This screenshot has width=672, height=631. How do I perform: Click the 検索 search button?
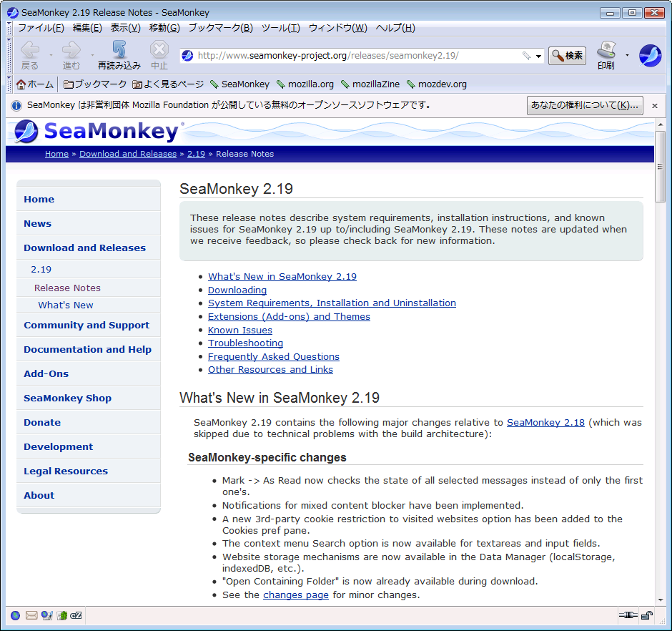click(x=567, y=56)
